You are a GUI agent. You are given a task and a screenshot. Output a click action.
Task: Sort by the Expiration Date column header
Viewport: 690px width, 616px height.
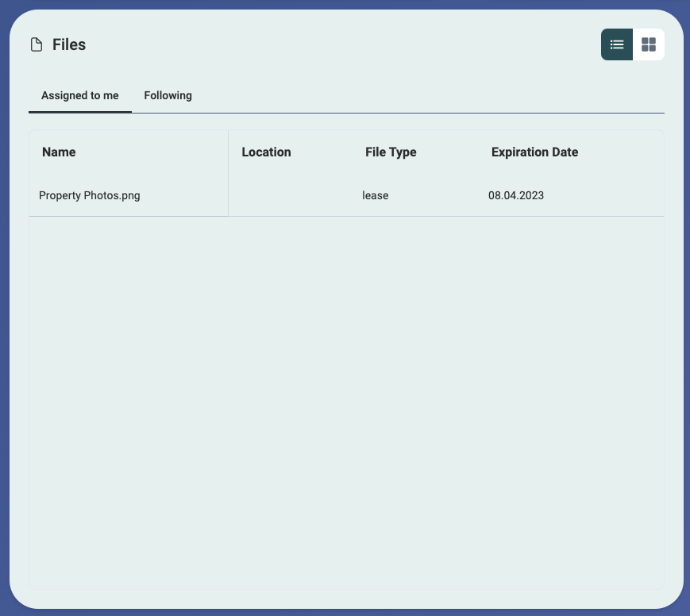pos(534,152)
